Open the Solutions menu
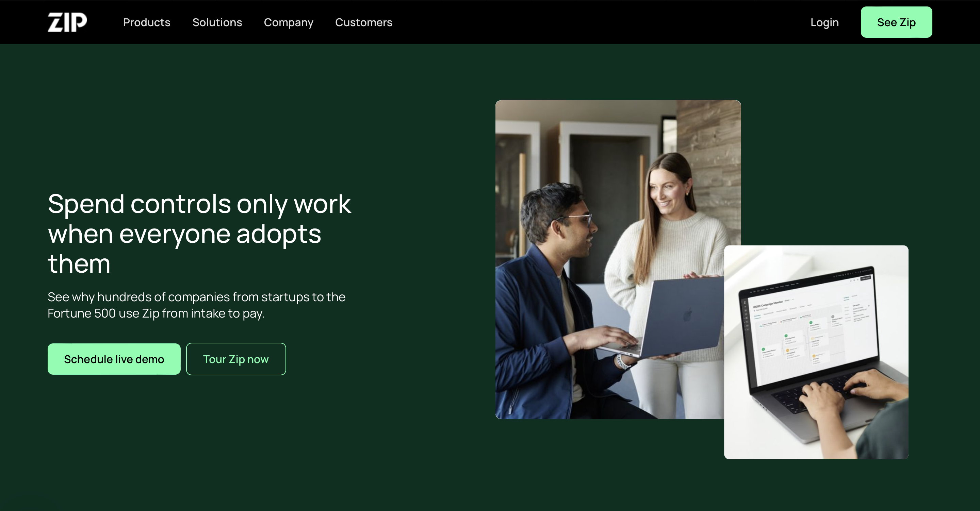Image resolution: width=980 pixels, height=511 pixels. coord(217,22)
